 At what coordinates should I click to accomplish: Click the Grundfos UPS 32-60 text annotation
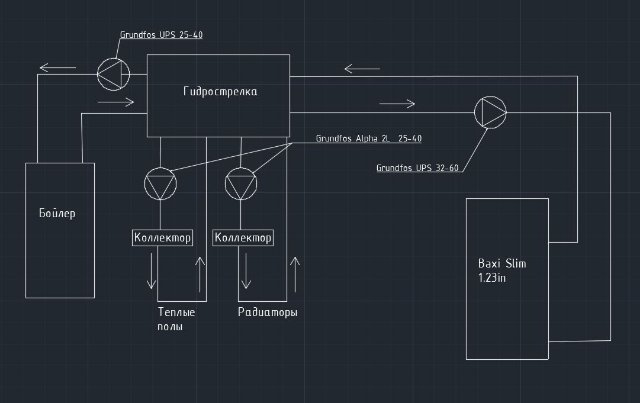click(417, 169)
